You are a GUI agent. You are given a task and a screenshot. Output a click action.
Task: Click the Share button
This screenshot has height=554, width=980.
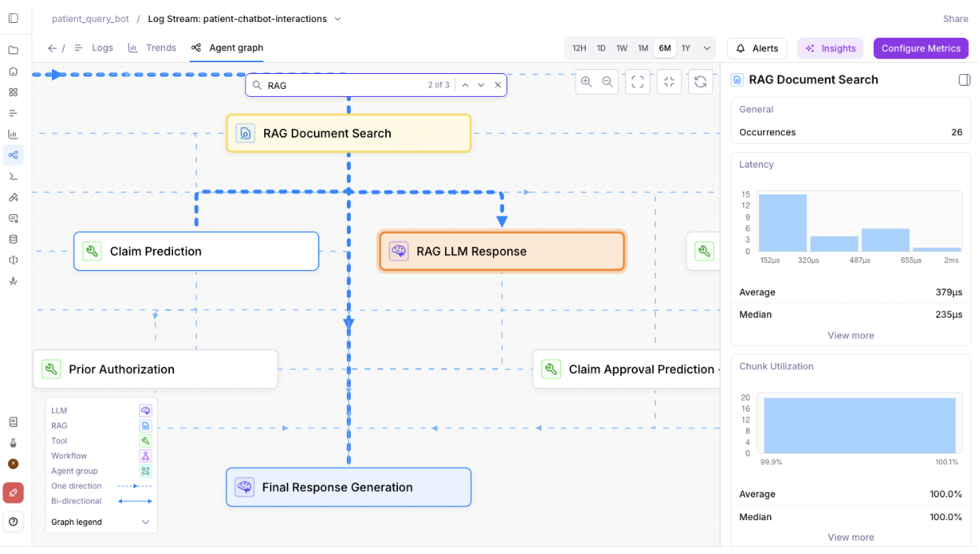[956, 18]
